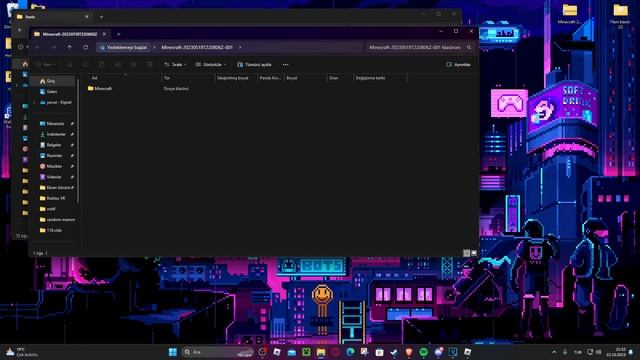Add a new tab in the background Explorer window
Viewport: 640px width, 360px height.
pos(102,17)
